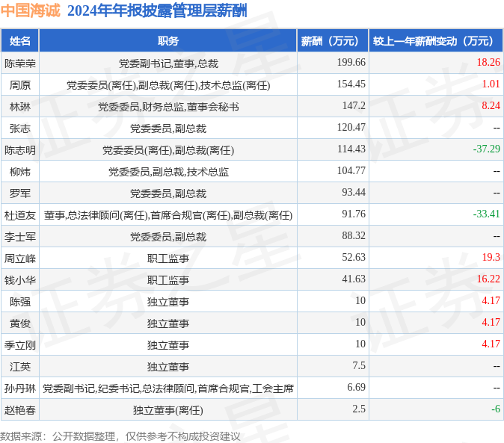This screenshot has height=443, width=504.
Task: Select the change value -6
Action: (496, 409)
